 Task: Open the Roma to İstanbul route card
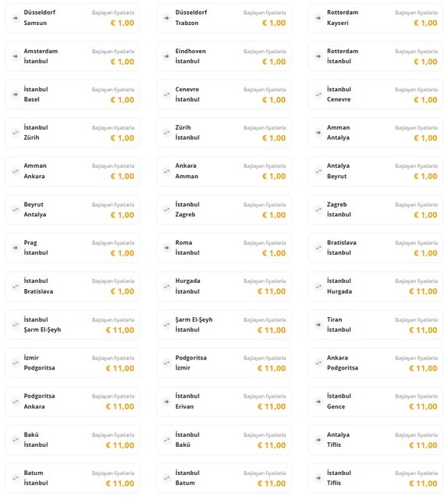point(224,248)
